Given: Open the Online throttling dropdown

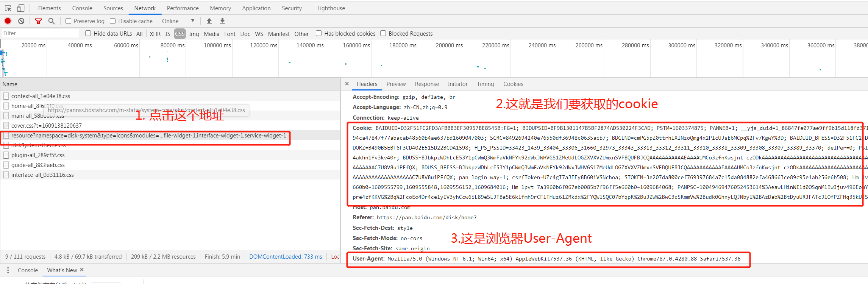Looking at the screenshot, I should pyautogui.click(x=178, y=21).
